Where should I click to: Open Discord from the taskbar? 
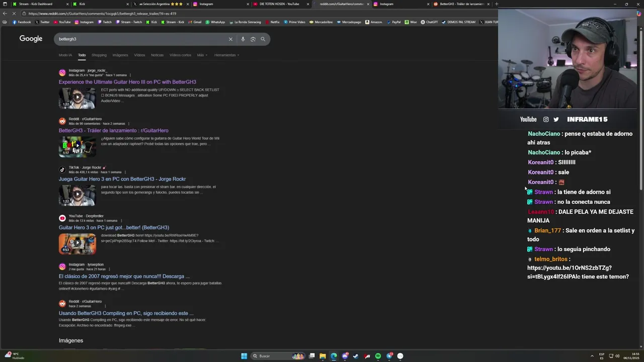(345, 356)
